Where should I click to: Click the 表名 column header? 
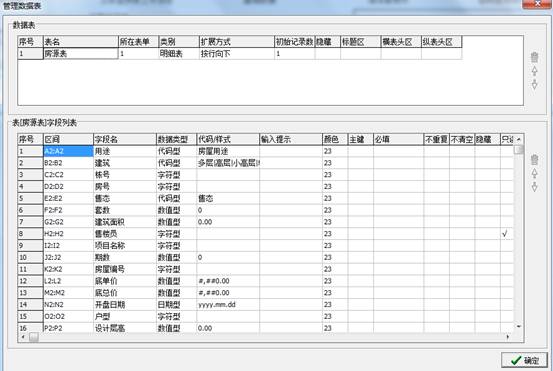pyautogui.click(x=80, y=42)
